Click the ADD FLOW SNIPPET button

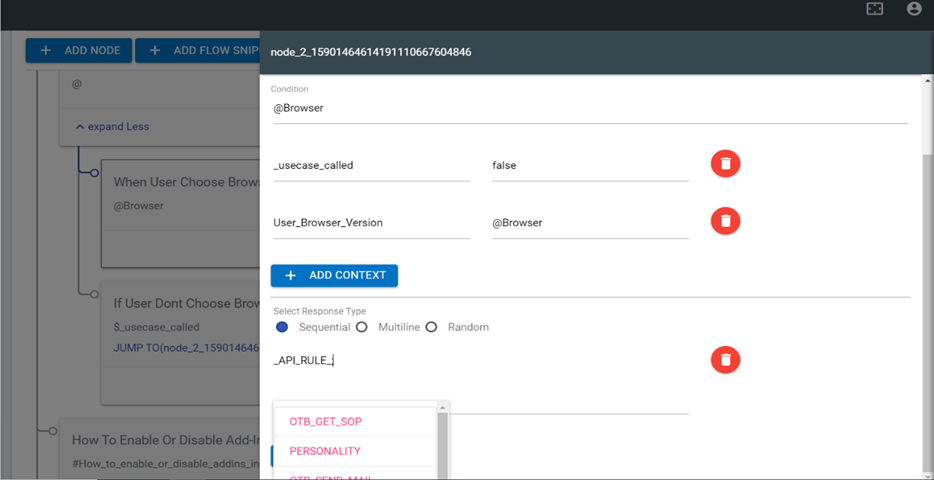(x=198, y=51)
